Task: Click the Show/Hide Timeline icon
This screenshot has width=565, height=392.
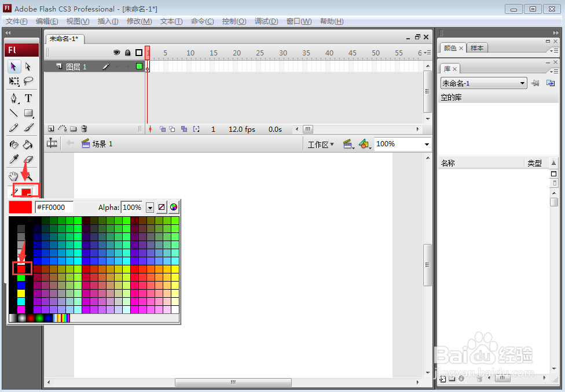Action: [52, 143]
